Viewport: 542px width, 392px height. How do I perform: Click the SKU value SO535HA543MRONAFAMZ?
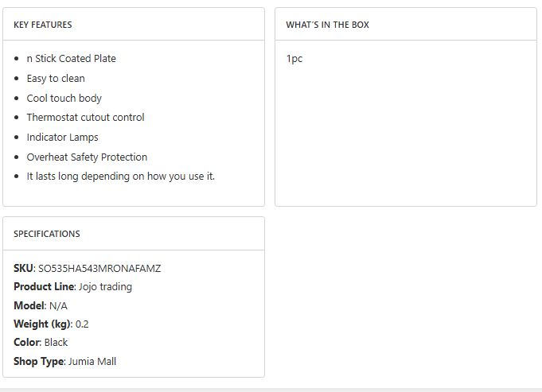[99, 268]
